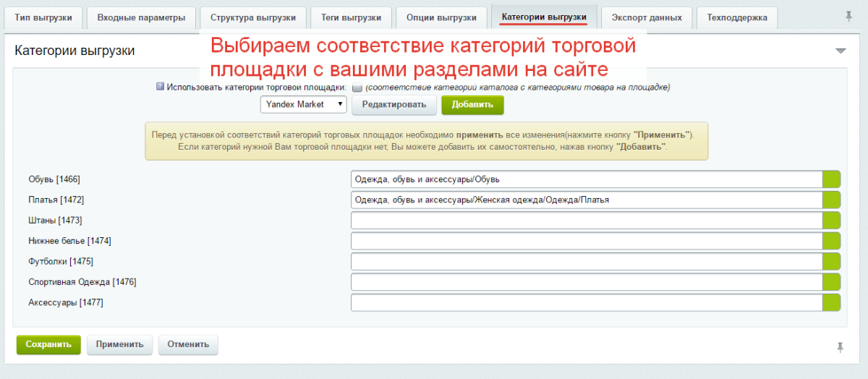868x379 pixels.
Task: Click the Нижнее белье category input field
Action: coord(586,241)
